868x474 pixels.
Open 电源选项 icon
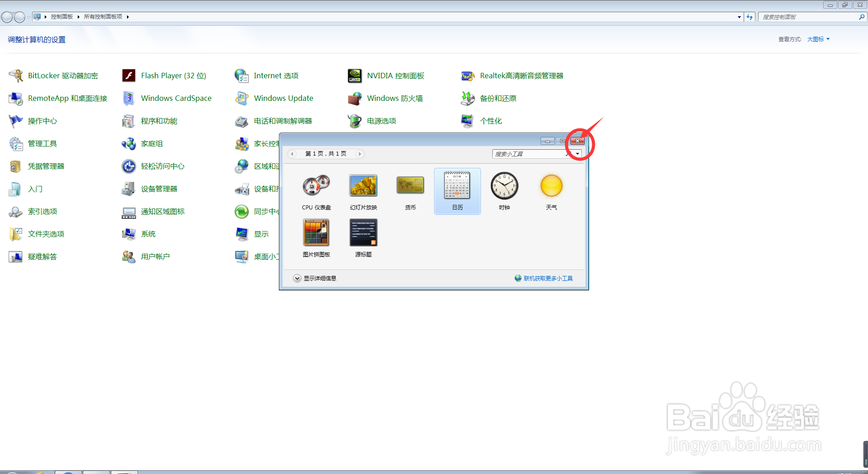(x=355, y=121)
